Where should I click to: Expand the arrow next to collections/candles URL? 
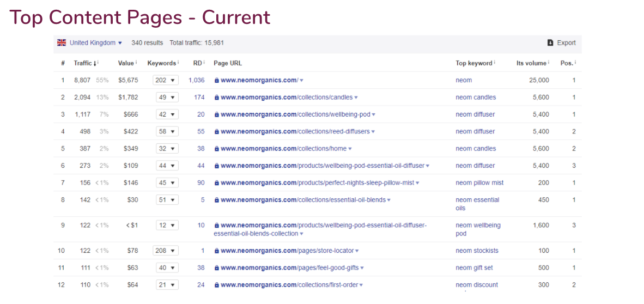[x=356, y=98]
